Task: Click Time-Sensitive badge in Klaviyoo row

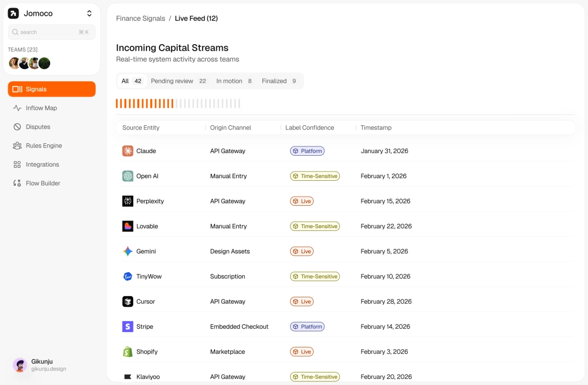Action: pos(315,377)
